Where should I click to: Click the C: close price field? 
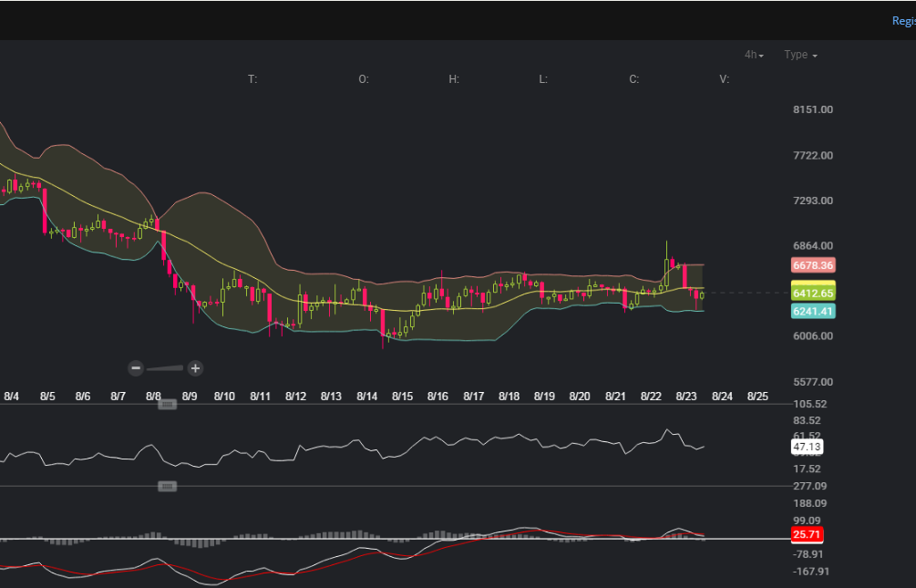[634, 79]
